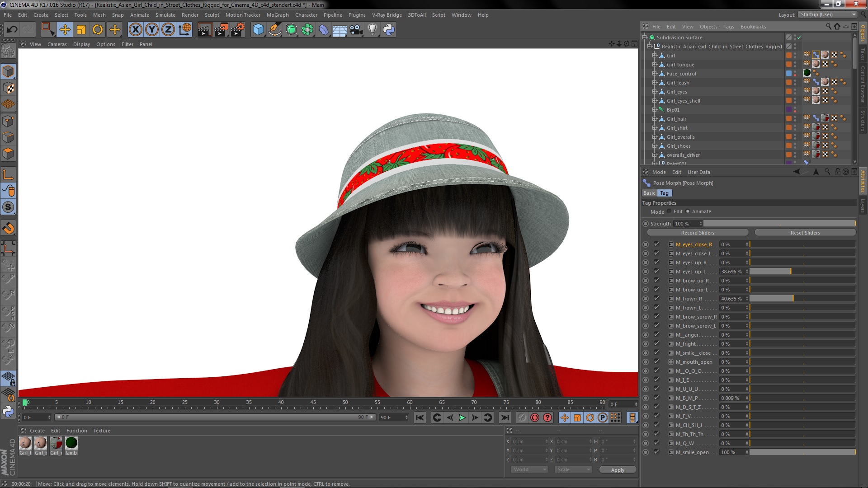Add a Floor environment object
868x488 pixels.
340,30
